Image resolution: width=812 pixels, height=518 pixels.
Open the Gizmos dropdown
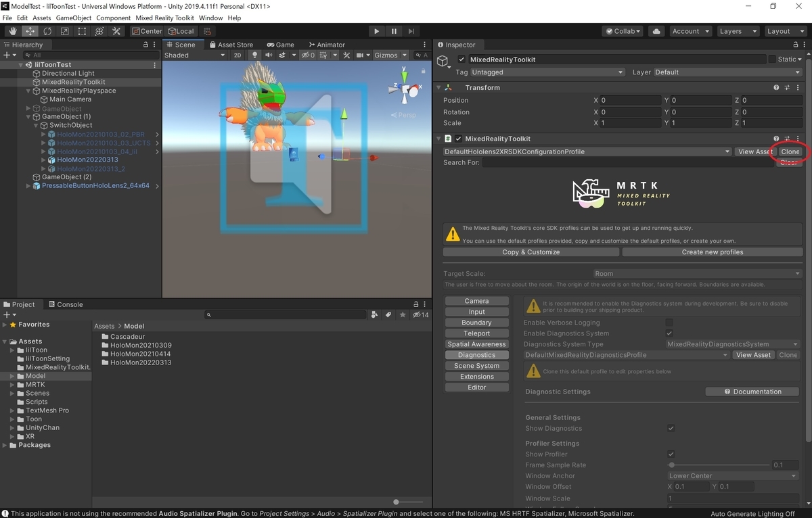391,55
